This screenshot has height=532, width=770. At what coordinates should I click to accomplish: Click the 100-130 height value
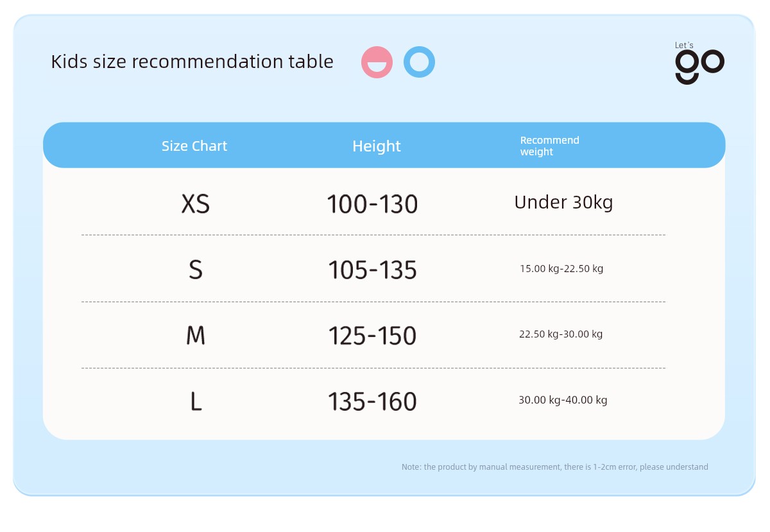point(372,205)
